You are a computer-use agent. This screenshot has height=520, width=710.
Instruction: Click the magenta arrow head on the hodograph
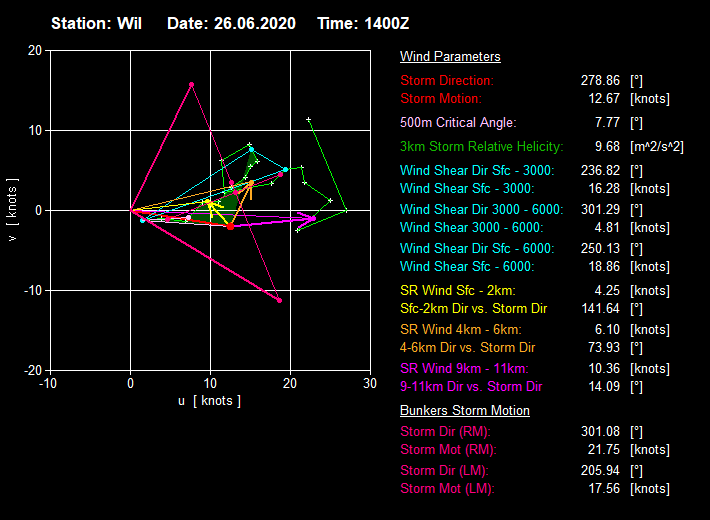pyautogui.click(x=312, y=217)
